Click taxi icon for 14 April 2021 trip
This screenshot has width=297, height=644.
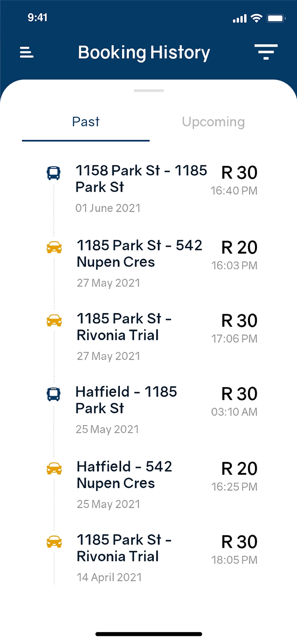pyautogui.click(x=54, y=542)
